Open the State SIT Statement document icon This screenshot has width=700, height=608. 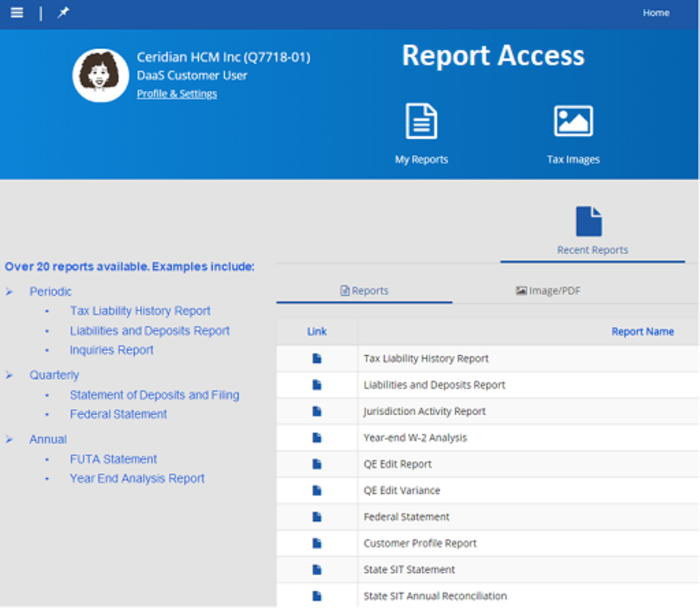316,569
